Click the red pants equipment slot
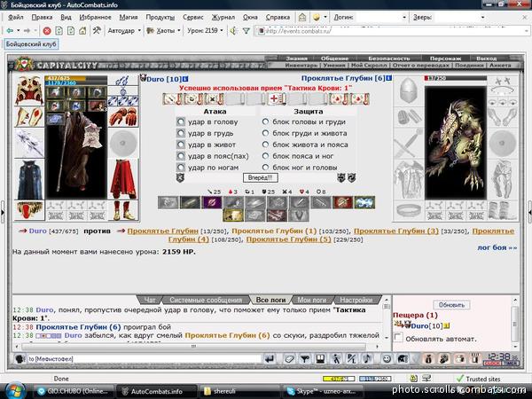 point(123,179)
